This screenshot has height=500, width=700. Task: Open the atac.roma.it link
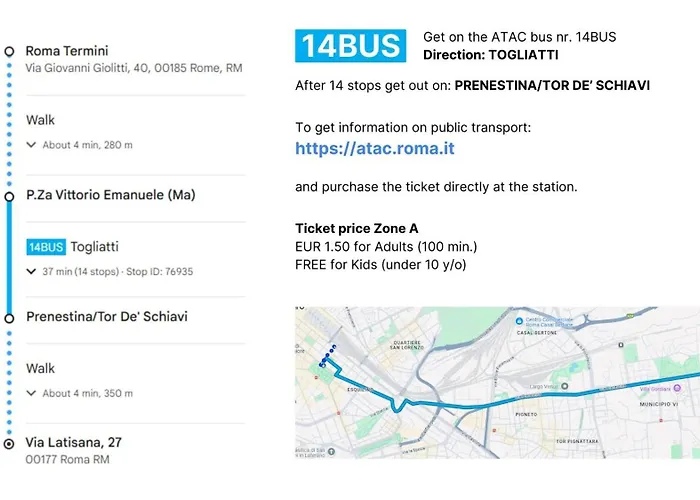[x=375, y=148]
